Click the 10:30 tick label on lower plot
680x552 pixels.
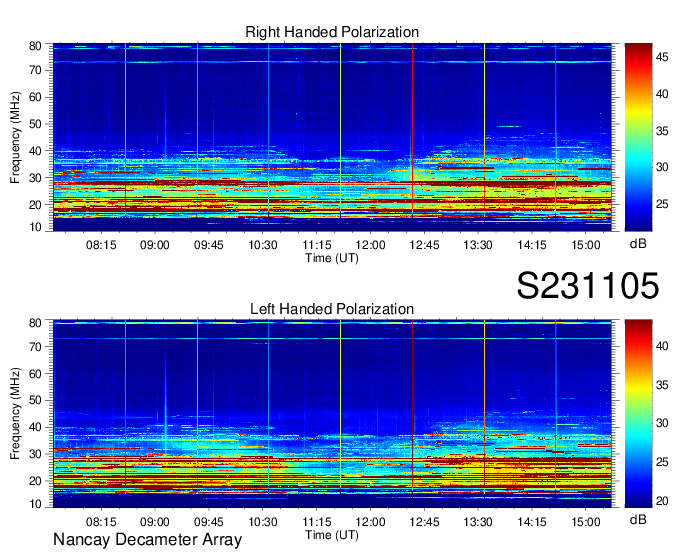pyautogui.click(x=263, y=522)
